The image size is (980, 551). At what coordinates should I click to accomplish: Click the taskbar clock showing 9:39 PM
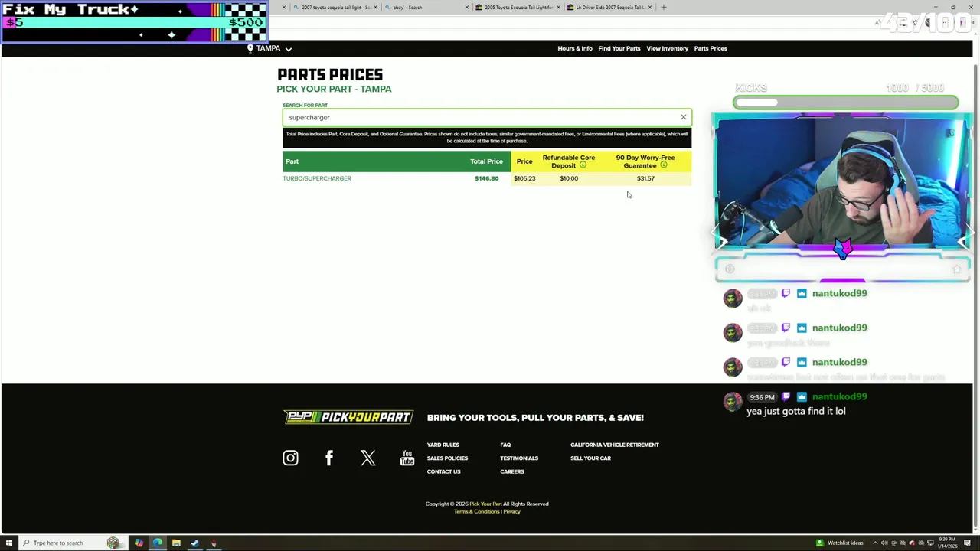(947, 543)
